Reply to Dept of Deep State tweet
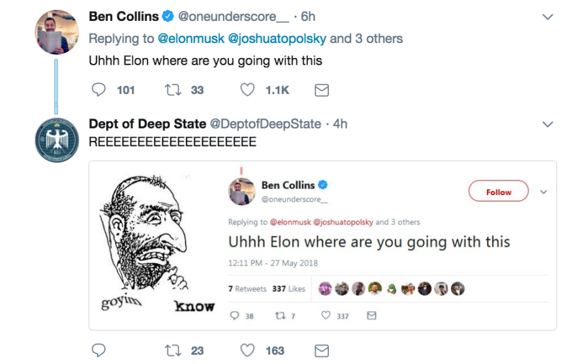The height and width of the screenshot is (364, 588). pyautogui.click(x=99, y=350)
